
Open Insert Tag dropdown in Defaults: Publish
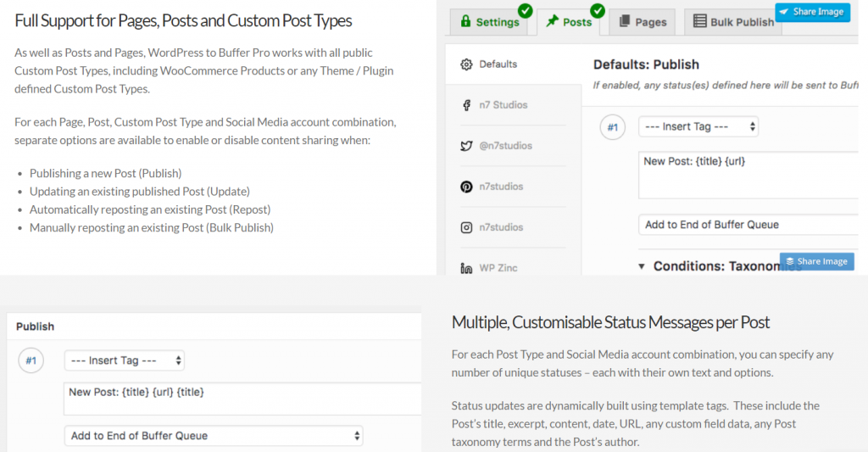(x=698, y=127)
